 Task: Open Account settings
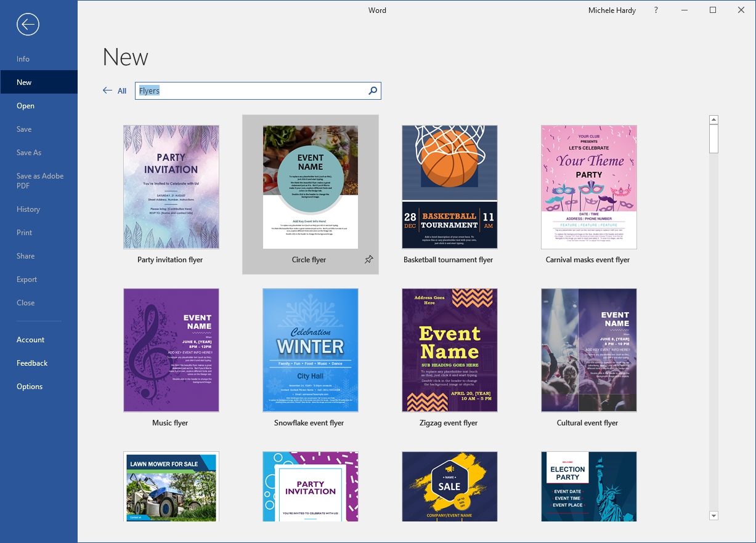(30, 339)
